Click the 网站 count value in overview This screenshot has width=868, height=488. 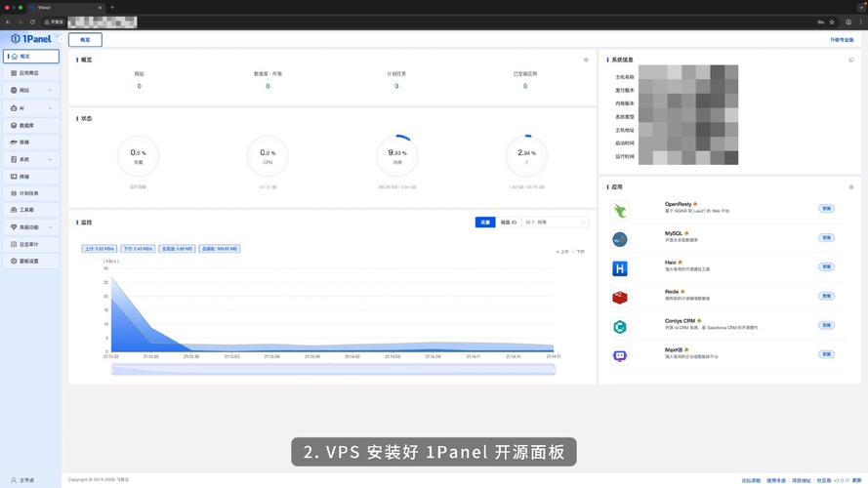click(x=139, y=86)
